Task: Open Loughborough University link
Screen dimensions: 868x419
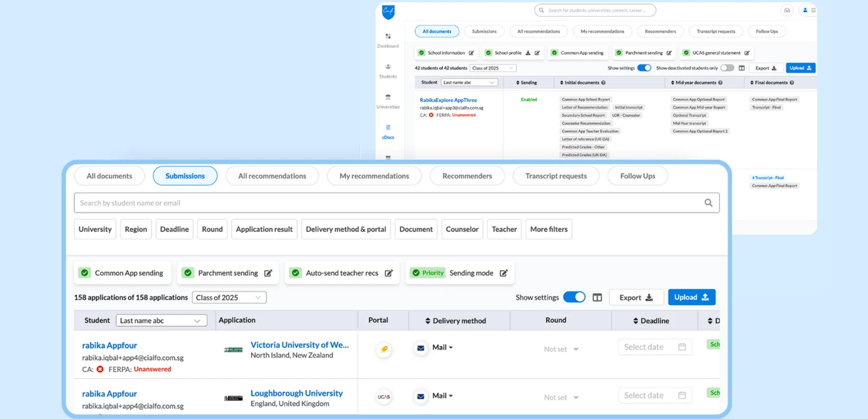Action: coord(297,393)
